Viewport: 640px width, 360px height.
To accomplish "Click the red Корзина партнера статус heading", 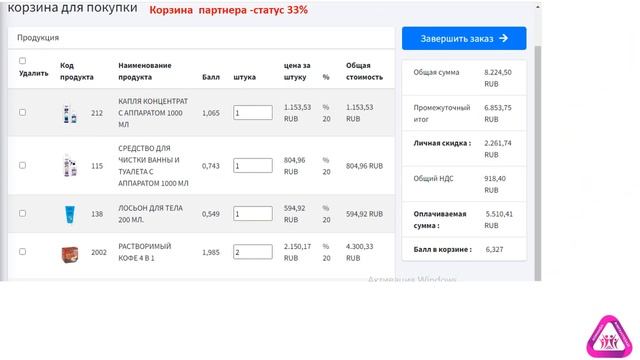I will [229, 10].
